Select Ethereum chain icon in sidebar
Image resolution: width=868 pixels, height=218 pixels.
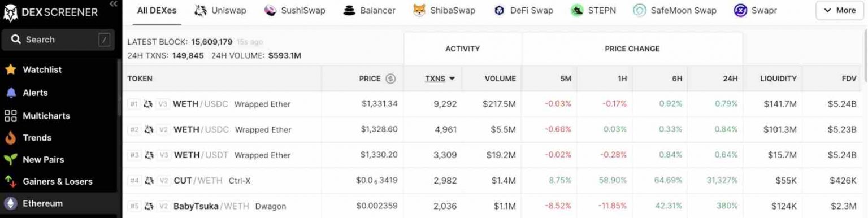(x=10, y=203)
